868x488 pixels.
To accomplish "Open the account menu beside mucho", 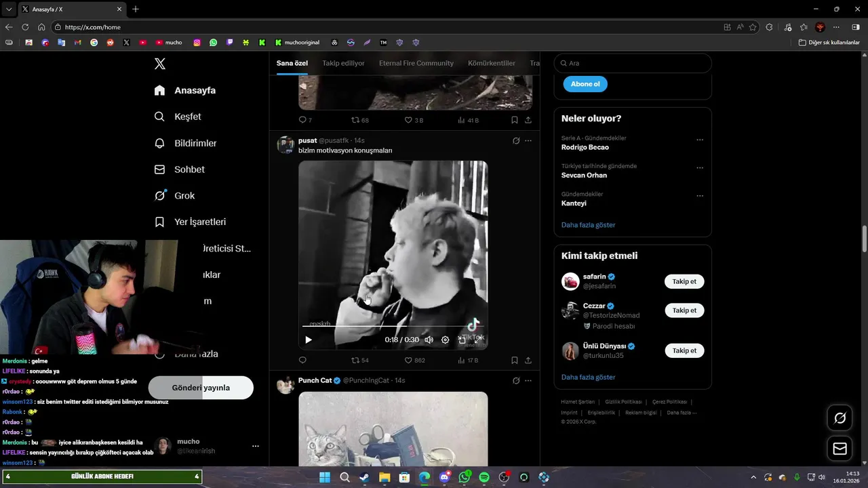I will point(256,446).
